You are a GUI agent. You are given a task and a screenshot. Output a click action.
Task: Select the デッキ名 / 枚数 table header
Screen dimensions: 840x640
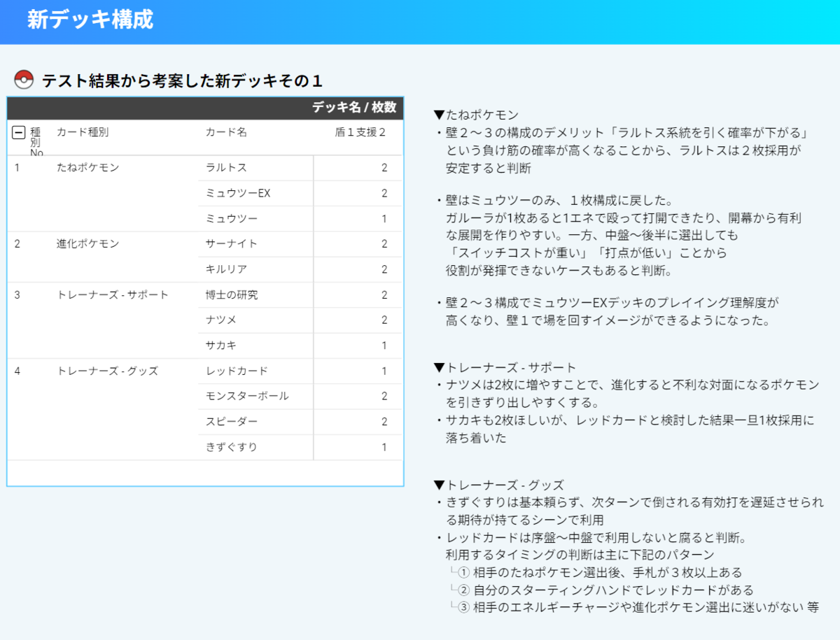point(353,107)
